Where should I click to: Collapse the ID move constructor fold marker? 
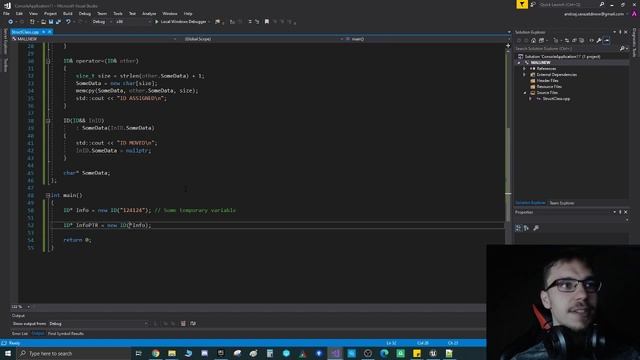click(48, 120)
